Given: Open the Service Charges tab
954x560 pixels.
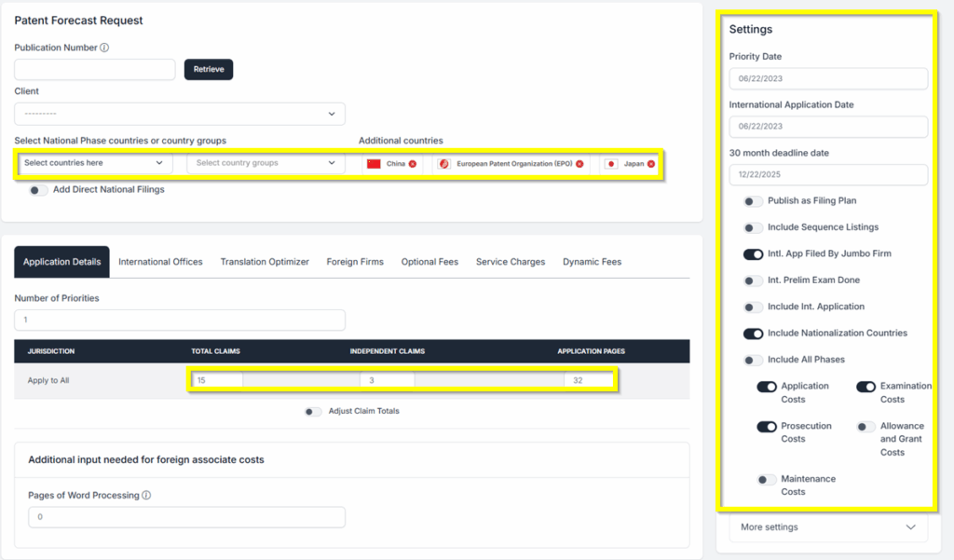Looking at the screenshot, I should 510,262.
